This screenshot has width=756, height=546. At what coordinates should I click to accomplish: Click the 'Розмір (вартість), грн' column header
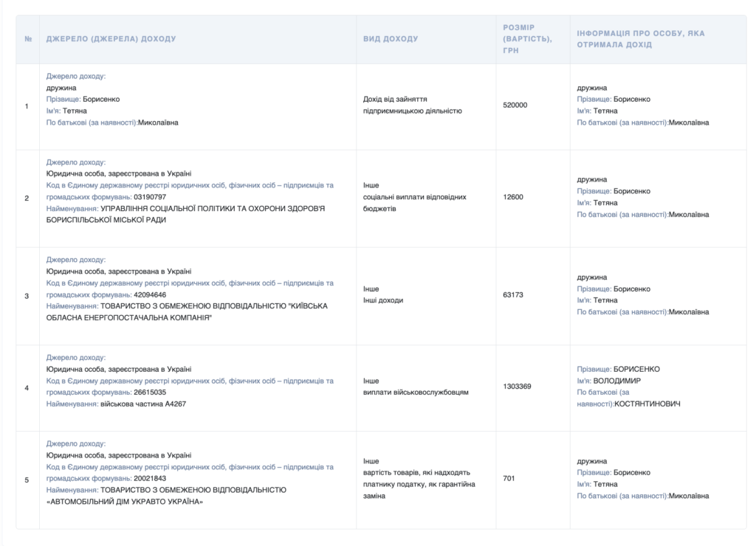[527, 39]
